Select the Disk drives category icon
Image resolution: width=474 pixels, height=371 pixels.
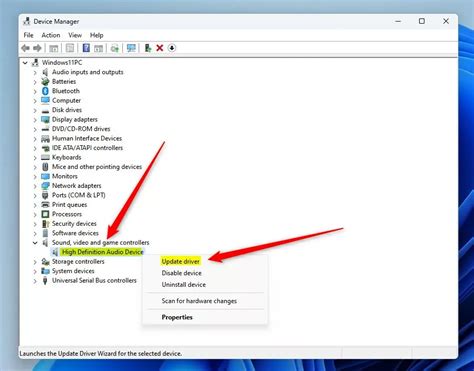click(45, 110)
